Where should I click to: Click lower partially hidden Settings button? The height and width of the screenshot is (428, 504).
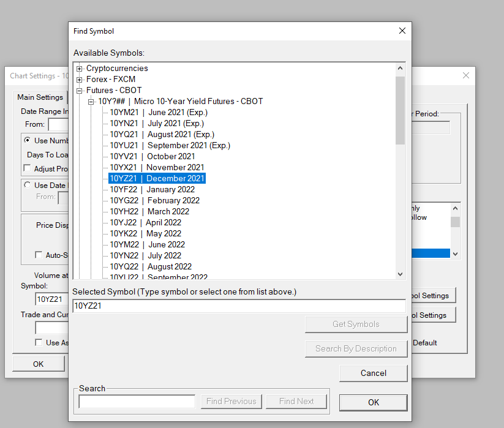coord(434,315)
